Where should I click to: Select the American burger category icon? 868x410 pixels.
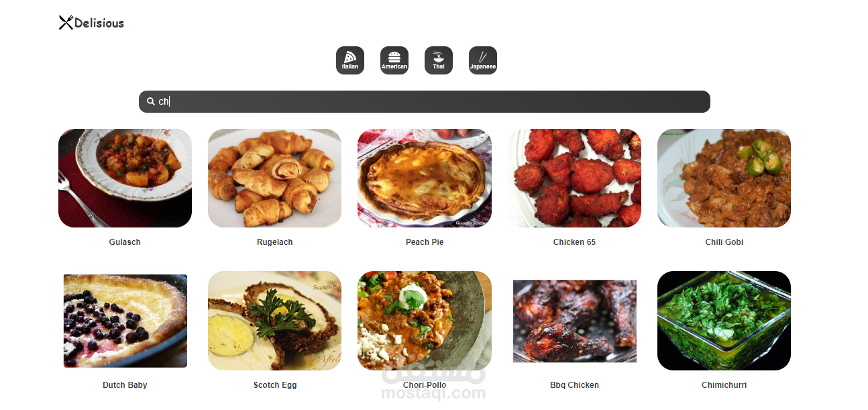pos(394,60)
